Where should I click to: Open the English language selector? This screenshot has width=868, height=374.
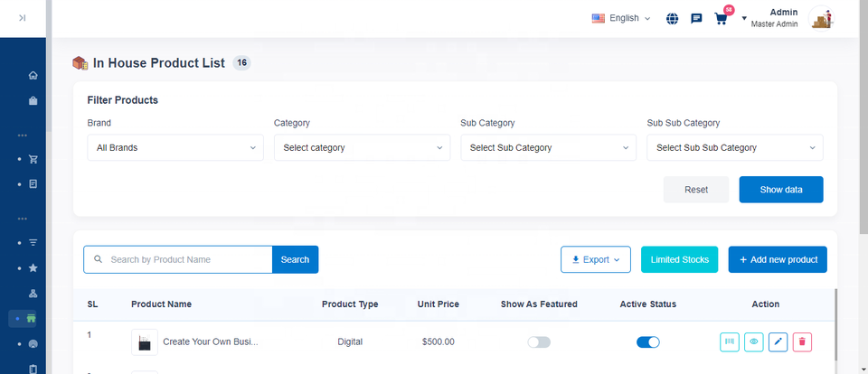tap(621, 18)
